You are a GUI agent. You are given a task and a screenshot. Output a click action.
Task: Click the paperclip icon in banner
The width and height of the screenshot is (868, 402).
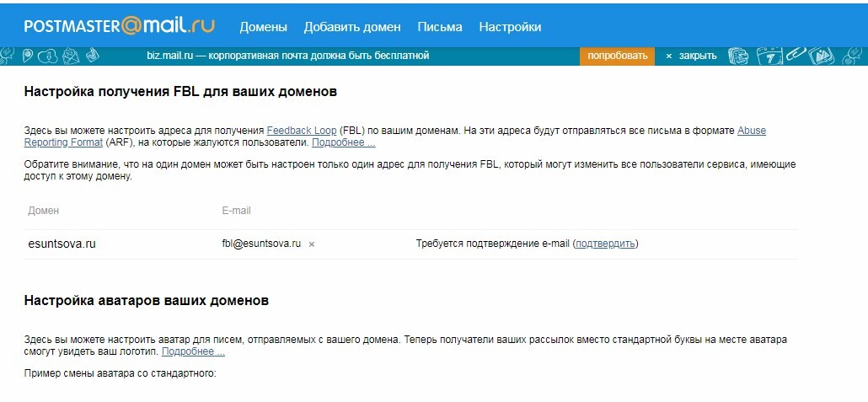click(796, 56)
